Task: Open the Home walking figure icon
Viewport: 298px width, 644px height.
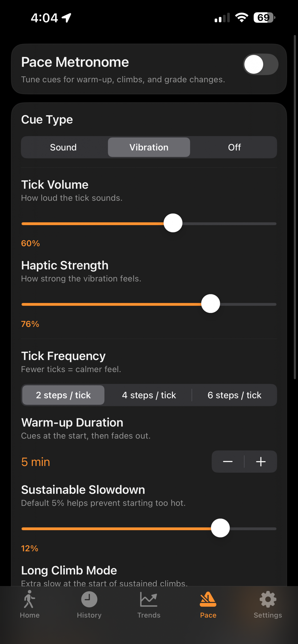Action: click(29, 599)
